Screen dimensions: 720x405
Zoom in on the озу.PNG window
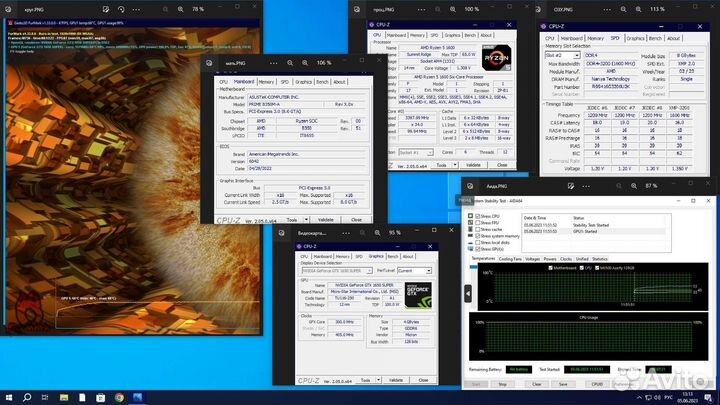pos(638,9)
